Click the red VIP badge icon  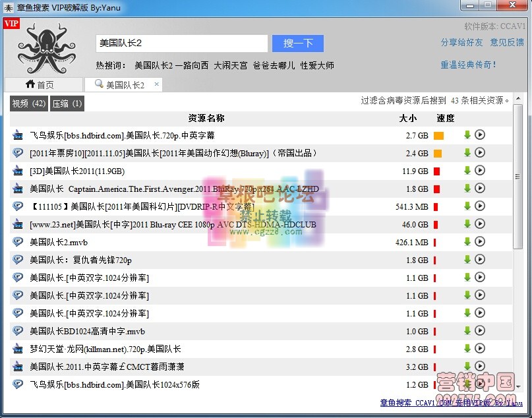pyautogui.click(x=11, y=23)
